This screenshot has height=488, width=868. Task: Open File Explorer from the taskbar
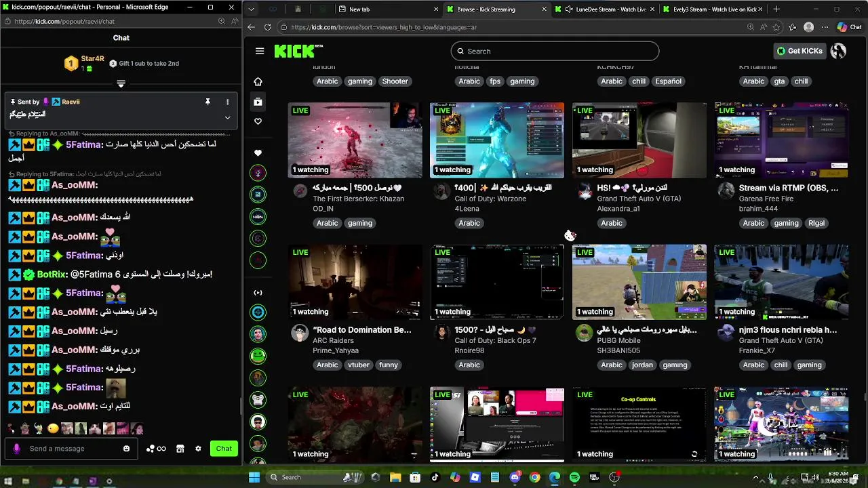tap(395, 477)
